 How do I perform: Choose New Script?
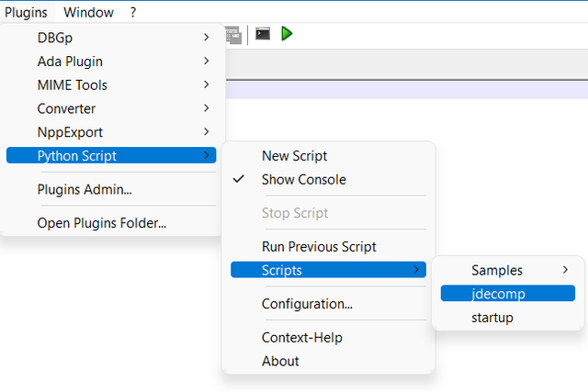[329, 155]
